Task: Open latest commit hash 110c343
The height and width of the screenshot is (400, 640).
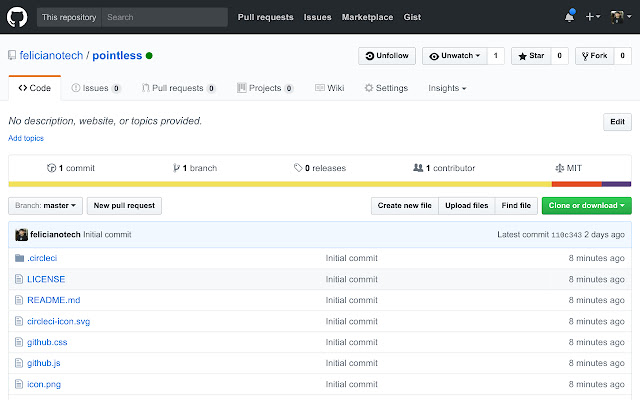Action: tap(566, 235)
